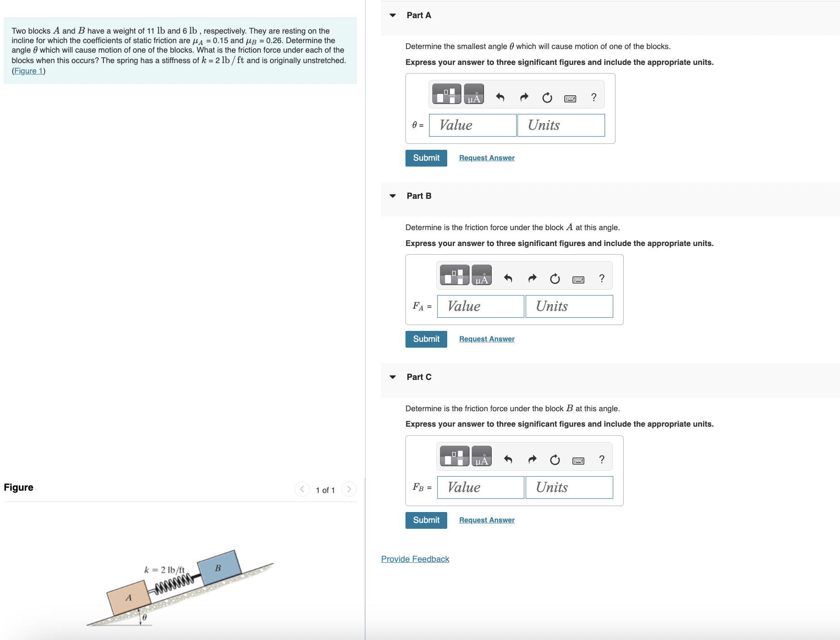Open keyboard shortcuts icon in Part B
Image resolution: width=840 pixels, height=640 pixels.
pyautogui.click(x=578, y=280)
